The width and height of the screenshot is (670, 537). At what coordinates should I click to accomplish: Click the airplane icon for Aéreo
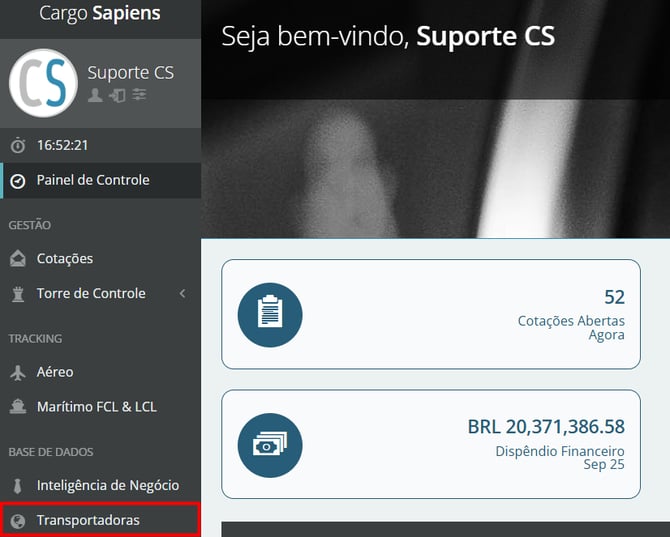tap(18, 372)
